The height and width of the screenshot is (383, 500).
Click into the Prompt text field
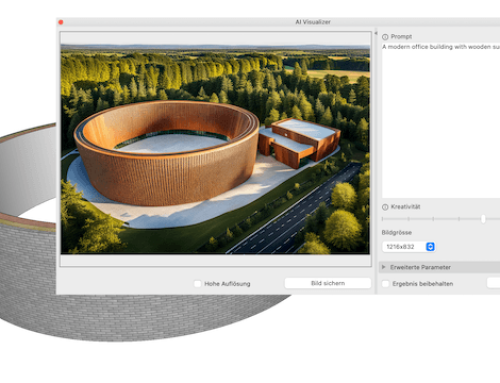click(x=441, y=120)
